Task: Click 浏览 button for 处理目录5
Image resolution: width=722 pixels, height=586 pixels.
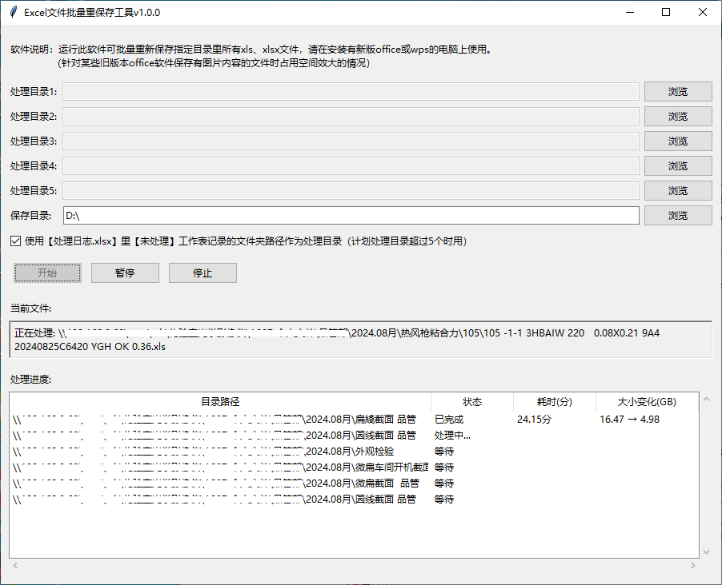Action: coord(678,191)
